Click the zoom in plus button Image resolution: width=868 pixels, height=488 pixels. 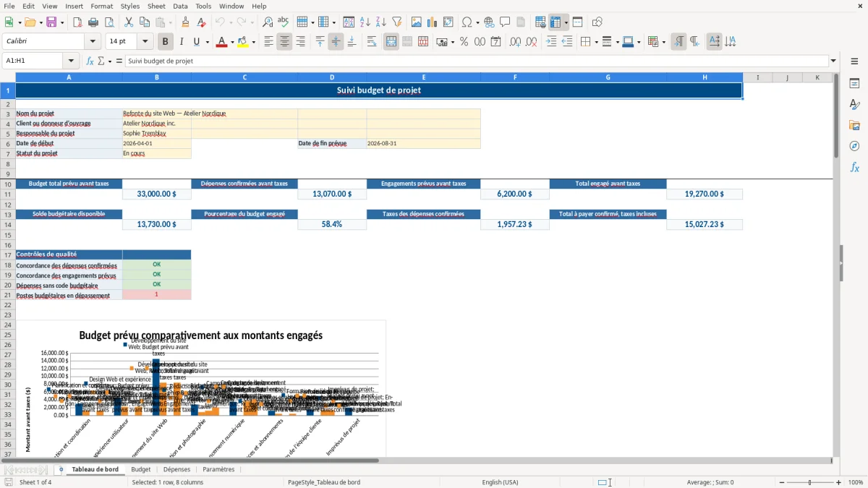[839, 482]
